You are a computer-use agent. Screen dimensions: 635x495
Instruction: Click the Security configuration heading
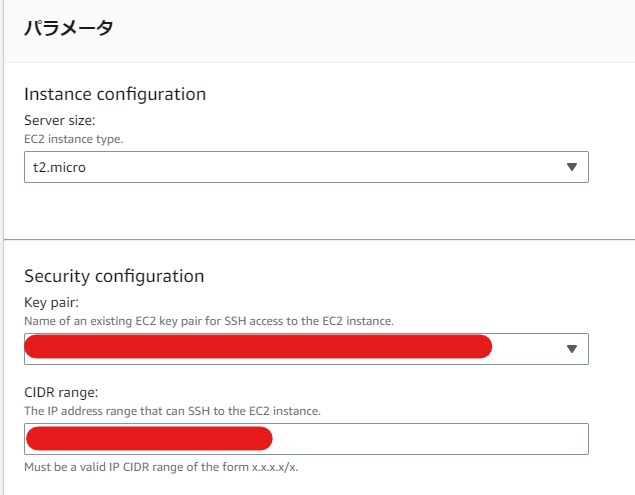[x=114, y=276]
